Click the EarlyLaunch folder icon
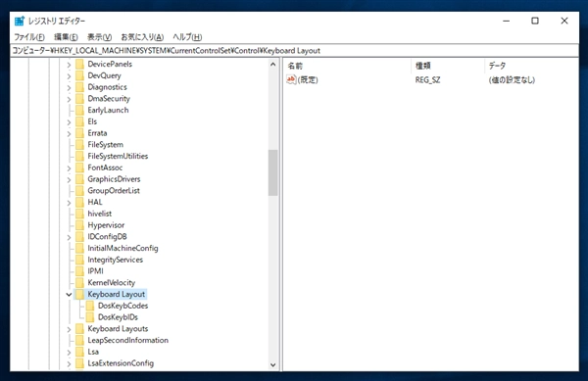This screenshot has width=588, height=381. [x=79, y=110]
